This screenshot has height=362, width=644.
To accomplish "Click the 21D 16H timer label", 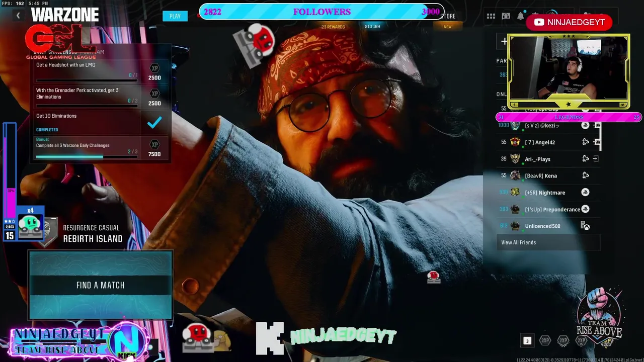I will 372,27.
